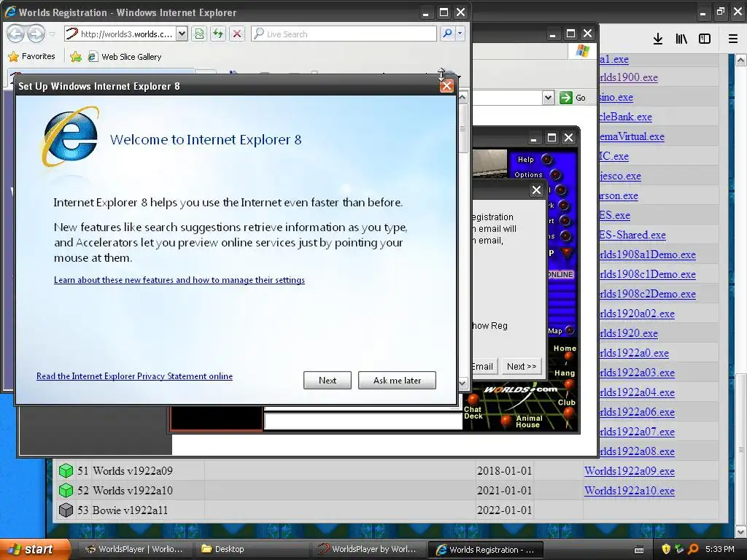Click the security shield tray icon
Screen dimensions: 747x560
(666, 549)
